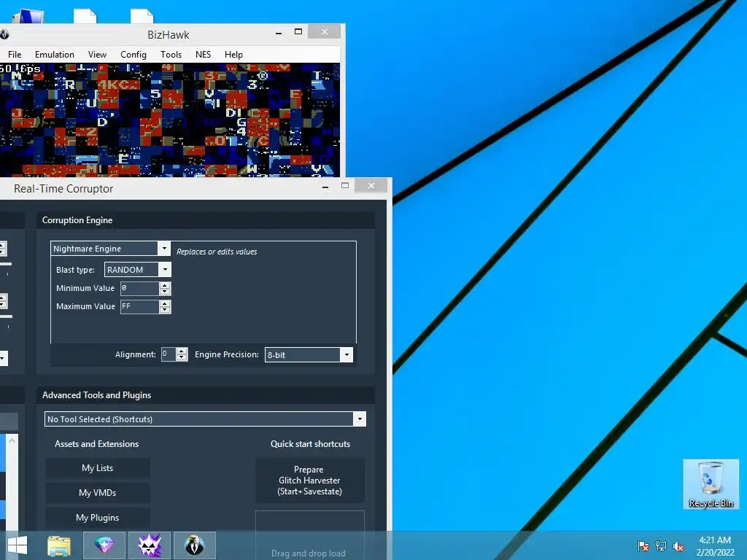Expand the Blast type RANDOM dropdown
This screenshot has height=560, width=747.
165,270
